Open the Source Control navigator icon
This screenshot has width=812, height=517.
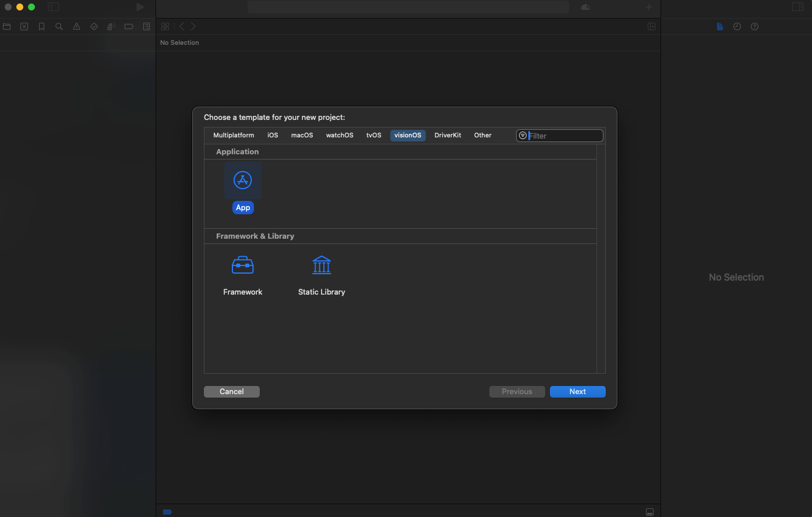[24, 27]
